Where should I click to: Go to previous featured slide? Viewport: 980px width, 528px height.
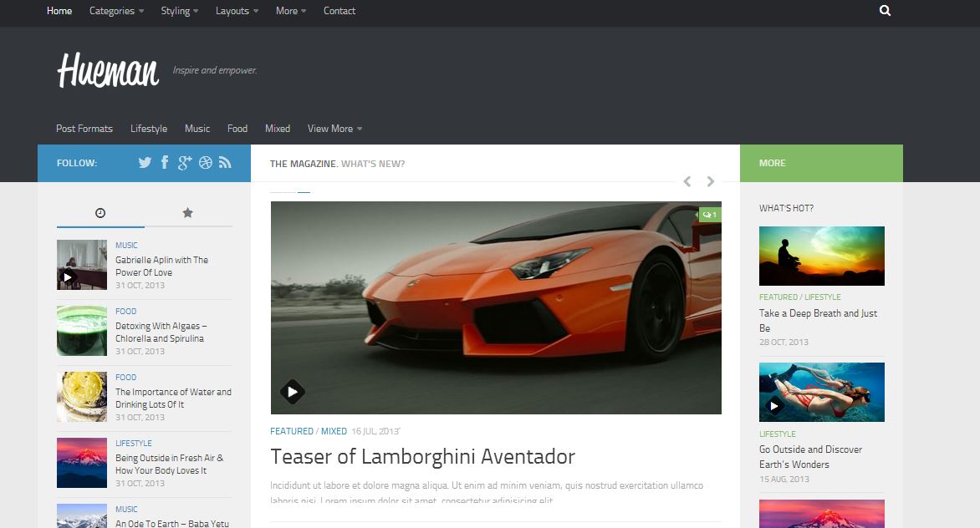coord(687,181)
